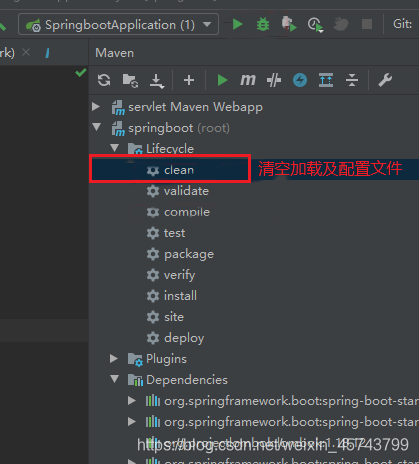Expand the Plugins folder
Image resolution: width=419 pixels, height=464 pixels.
coord(114,358)
